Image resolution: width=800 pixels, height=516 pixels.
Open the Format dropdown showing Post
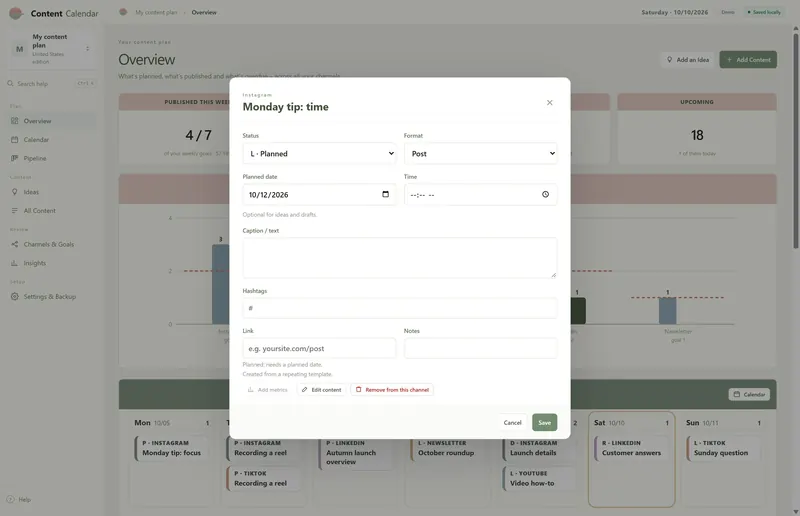(x=481, y=154)
